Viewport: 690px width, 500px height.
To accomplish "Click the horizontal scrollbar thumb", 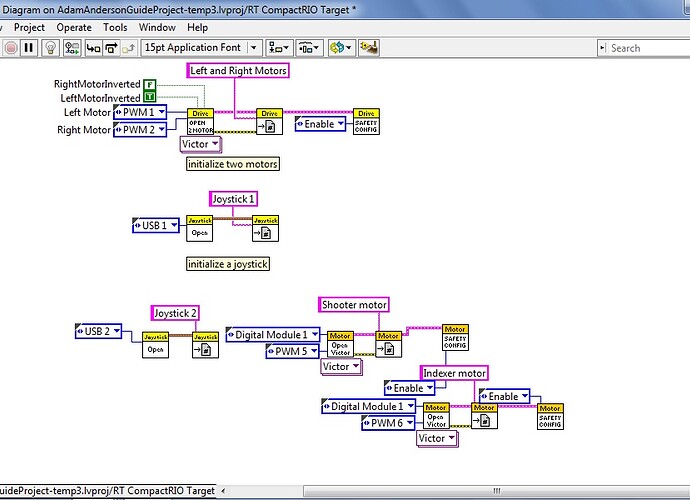I will [496, 491].
